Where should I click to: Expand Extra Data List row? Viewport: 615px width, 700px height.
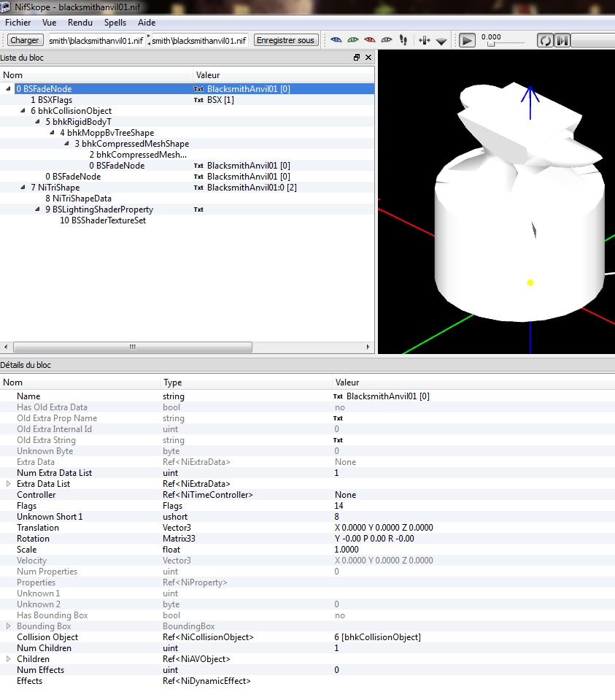click(8, 483)
